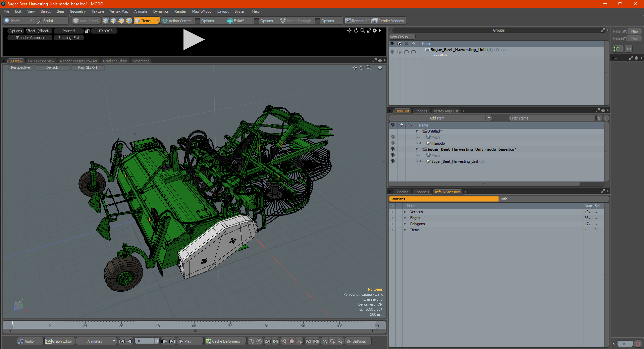Image resolution: width=644 pixels, height=349 pixels.
Task: Expand Sugar_Beet_Harvesting_Unit group with plus
Action: 423,52
